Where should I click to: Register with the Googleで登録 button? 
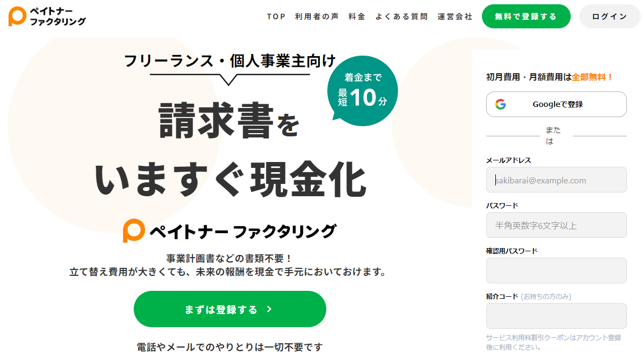coord(556,104)
